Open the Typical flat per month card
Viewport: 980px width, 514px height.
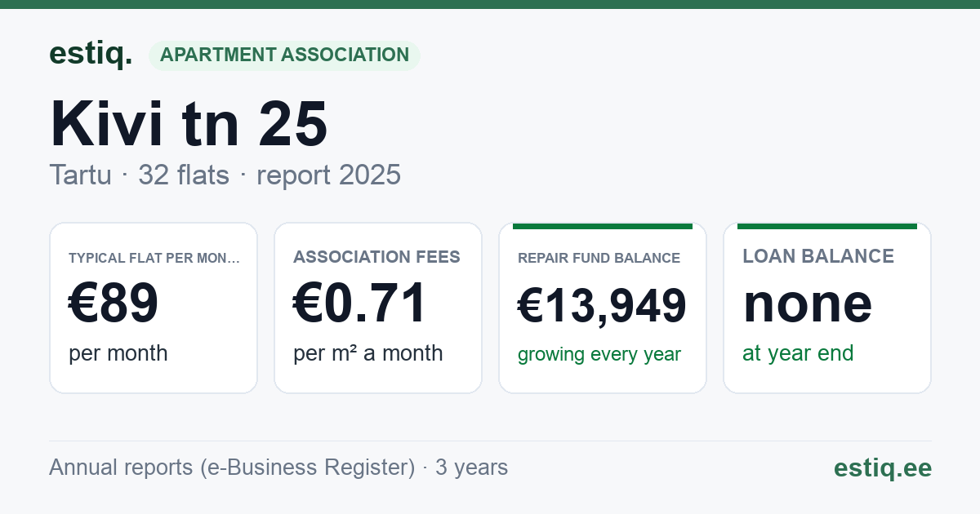154,308
